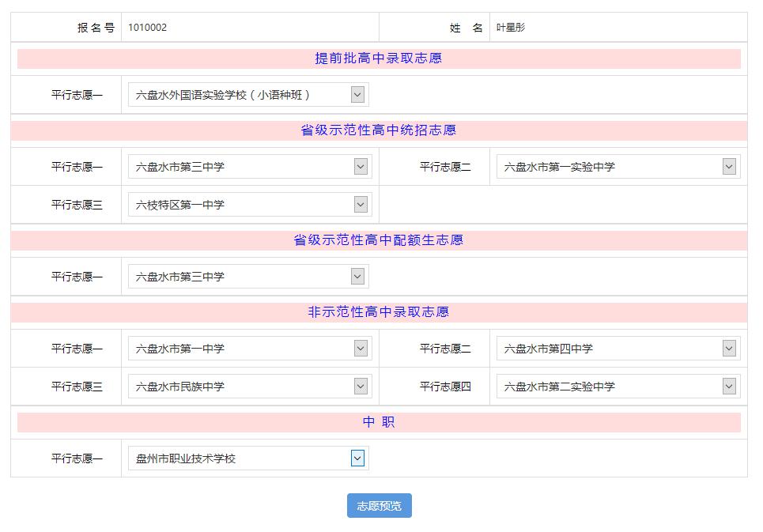The width and height of the screenshot is (763, 532).
Task: Click the 提前批高中录取志愿 section header
Action: pos(379,58)
